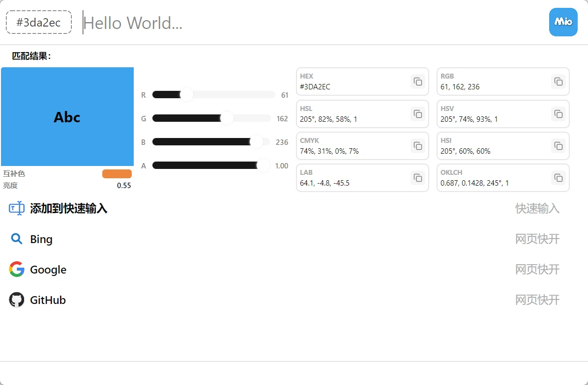This screenshot has width=588, height=385.
Task: Click the orange complementary color swatch
Action: [117, 174]
